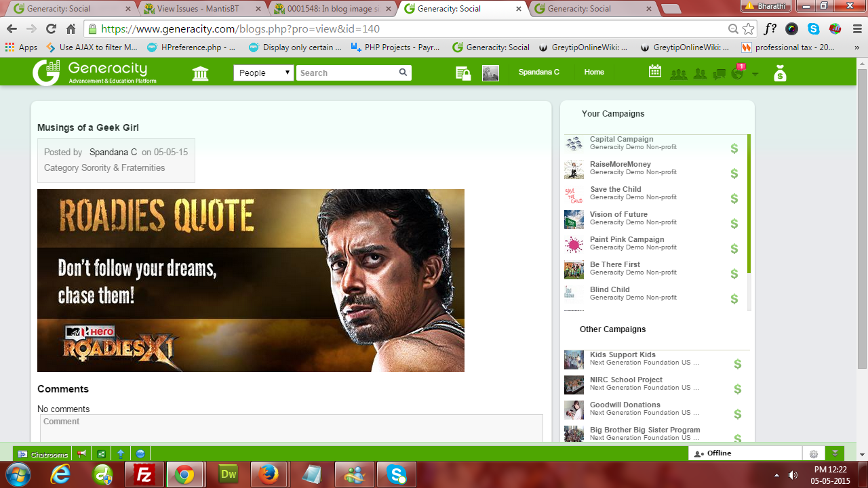Click dollar icon beside Save the Child
868x488 pixels.
tap(734, 199)
